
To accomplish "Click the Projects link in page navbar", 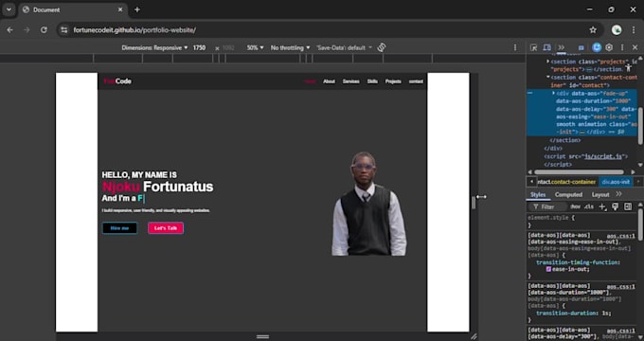I will click(x=393, y=81).
